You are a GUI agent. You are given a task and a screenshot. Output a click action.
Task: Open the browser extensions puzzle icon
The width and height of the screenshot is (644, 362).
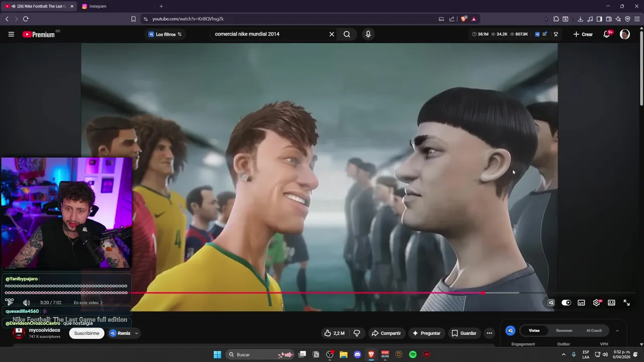(556, 19)
